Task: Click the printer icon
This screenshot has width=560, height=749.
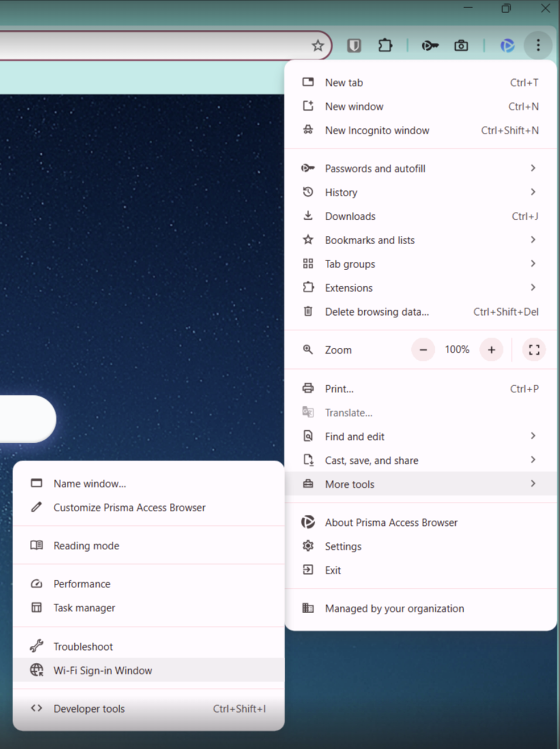Action: [308, 388]
